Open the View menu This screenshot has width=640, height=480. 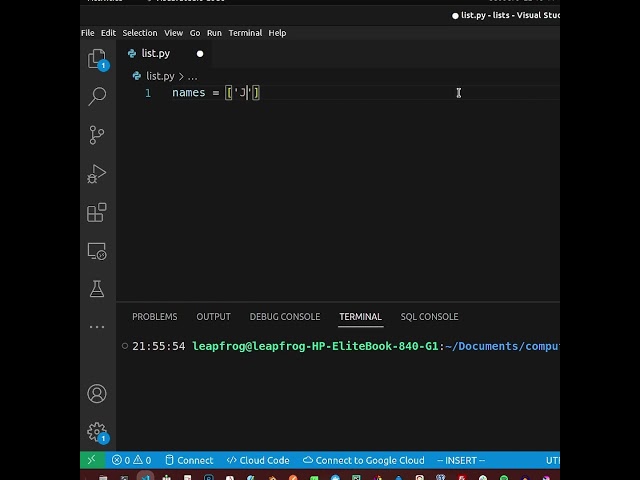point(173,33)
